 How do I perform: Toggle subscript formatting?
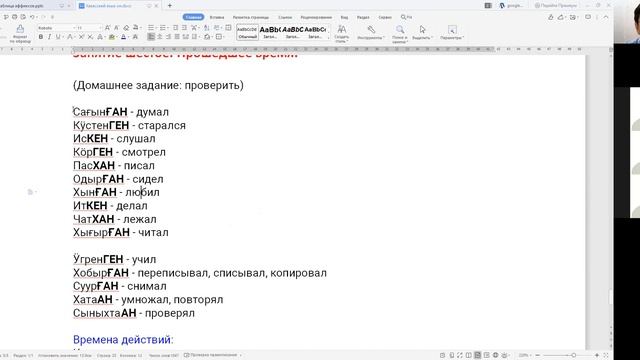[x=90, y=37]
